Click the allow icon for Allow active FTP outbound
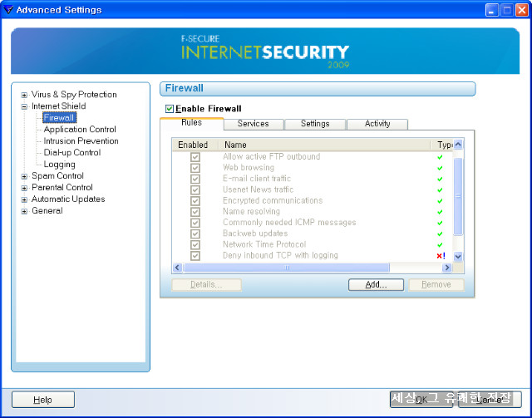This screenshot has height=418, width=532. tap(440, 157)
